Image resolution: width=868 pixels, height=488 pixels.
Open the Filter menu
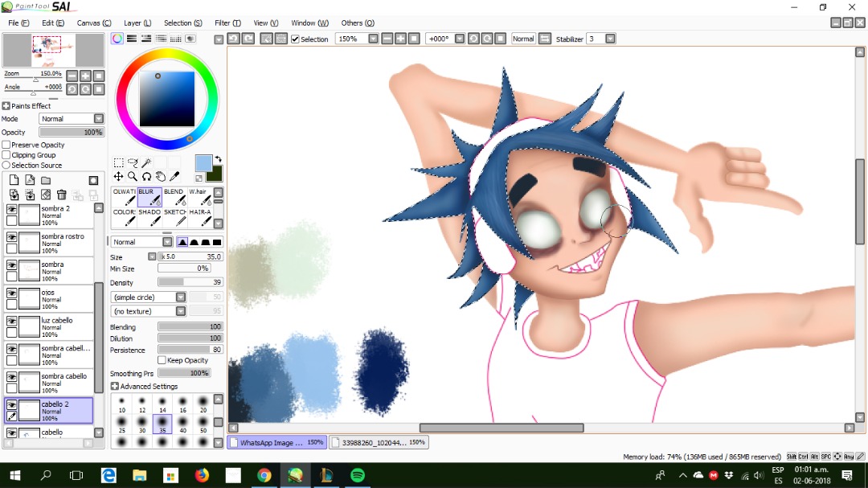227,23
